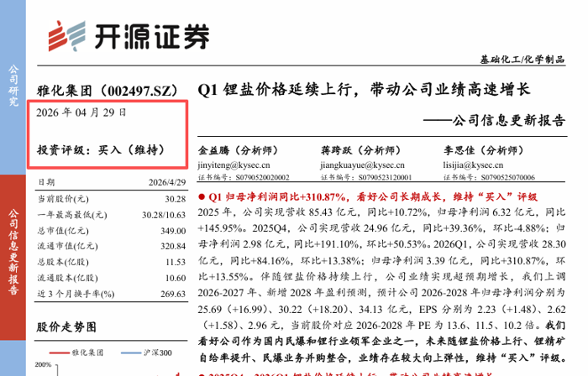588x376 pixels.
Task: Click the 200% chart axis label
Action: click(43, 364)
